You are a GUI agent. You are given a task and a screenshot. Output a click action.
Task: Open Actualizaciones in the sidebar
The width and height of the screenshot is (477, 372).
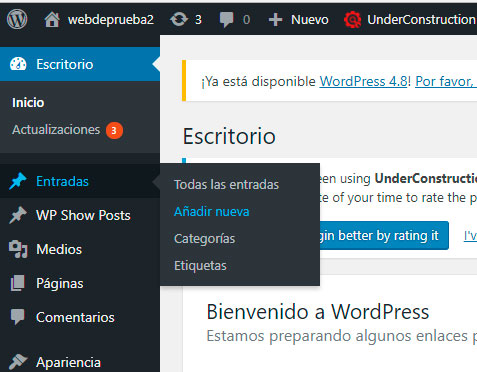tap(56, 130)
